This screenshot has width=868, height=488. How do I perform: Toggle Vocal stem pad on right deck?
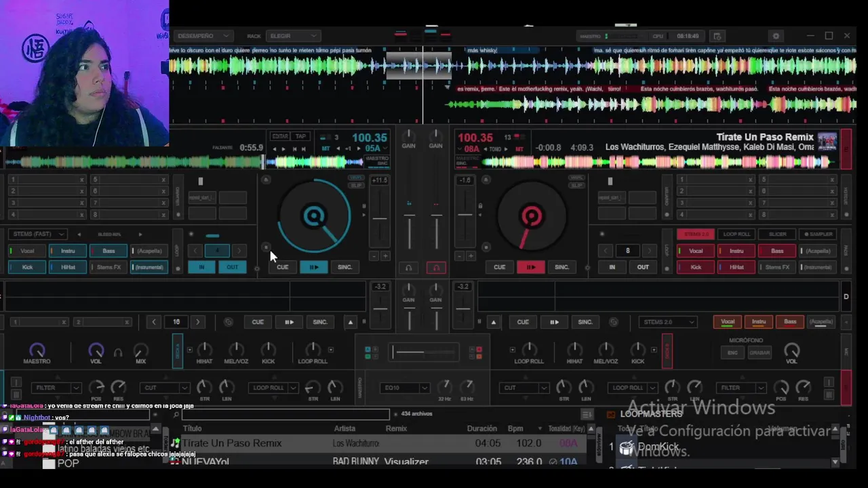696,251
